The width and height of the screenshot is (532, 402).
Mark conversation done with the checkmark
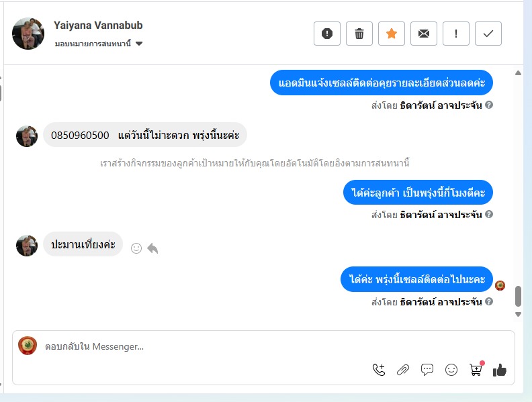488,34
